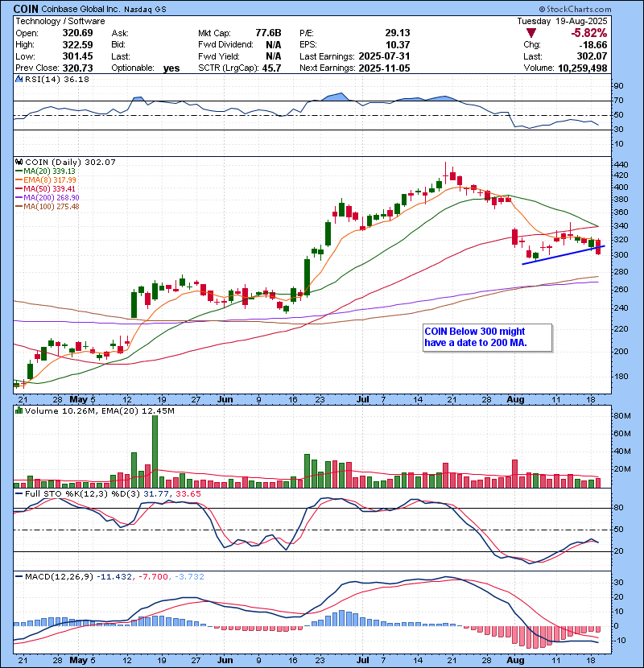
Task: Click the candlestick icon beside COIN (Daily)
Action: coord(19,163)
